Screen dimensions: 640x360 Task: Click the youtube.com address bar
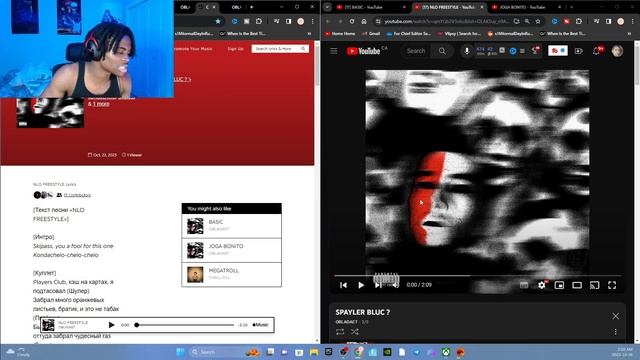tap(446, 21)
